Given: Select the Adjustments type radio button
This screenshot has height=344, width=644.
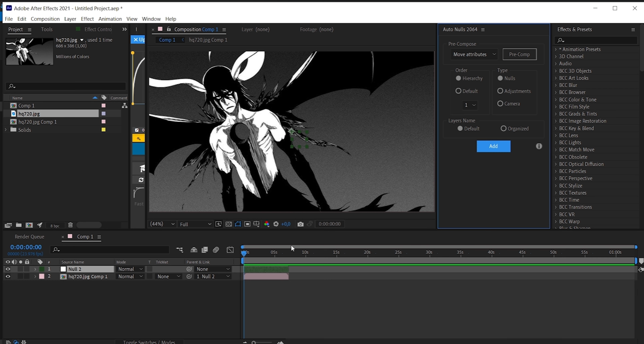Looking at the screenshot, I should coord(500,91).
